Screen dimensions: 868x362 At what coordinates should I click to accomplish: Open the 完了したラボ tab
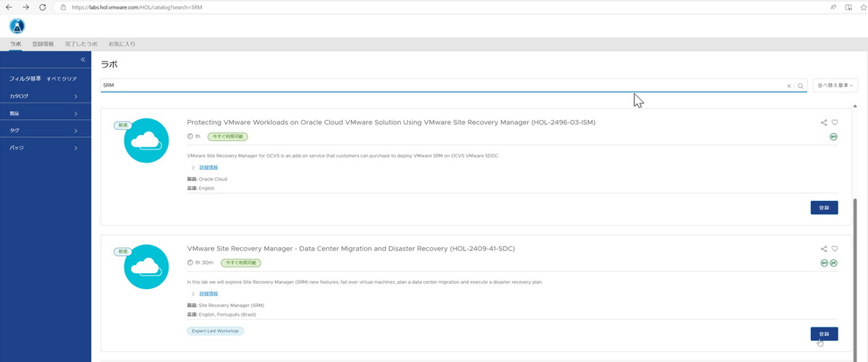pyautogui.click(x=81, y=44)
